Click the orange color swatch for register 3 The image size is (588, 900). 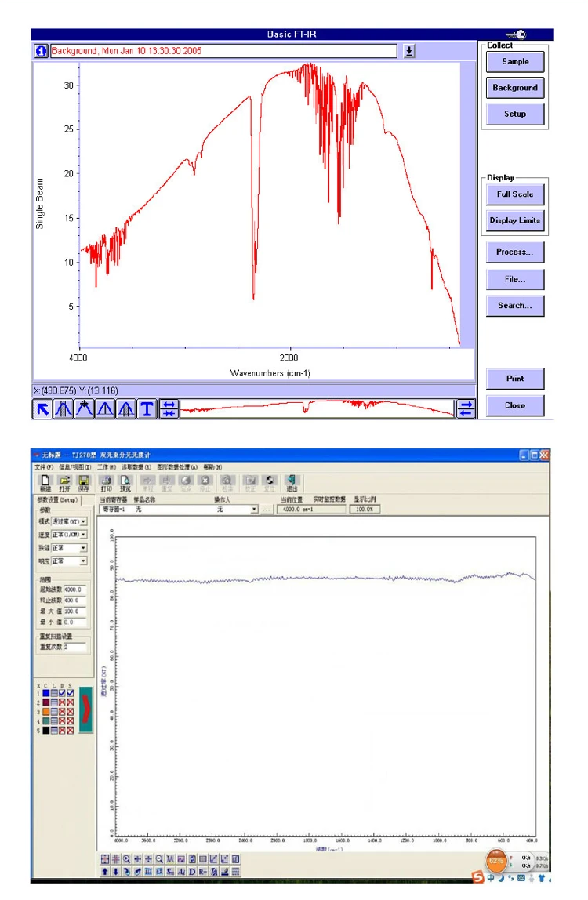pos(46,712)
